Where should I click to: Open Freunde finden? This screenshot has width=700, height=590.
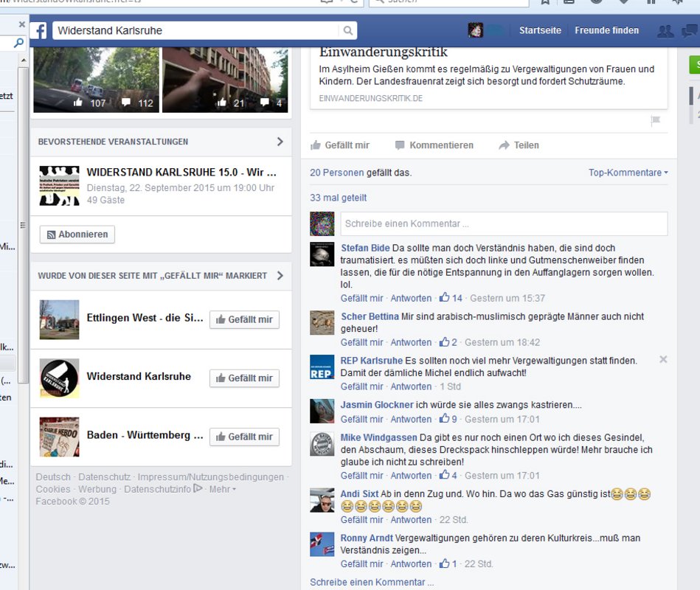607,30
